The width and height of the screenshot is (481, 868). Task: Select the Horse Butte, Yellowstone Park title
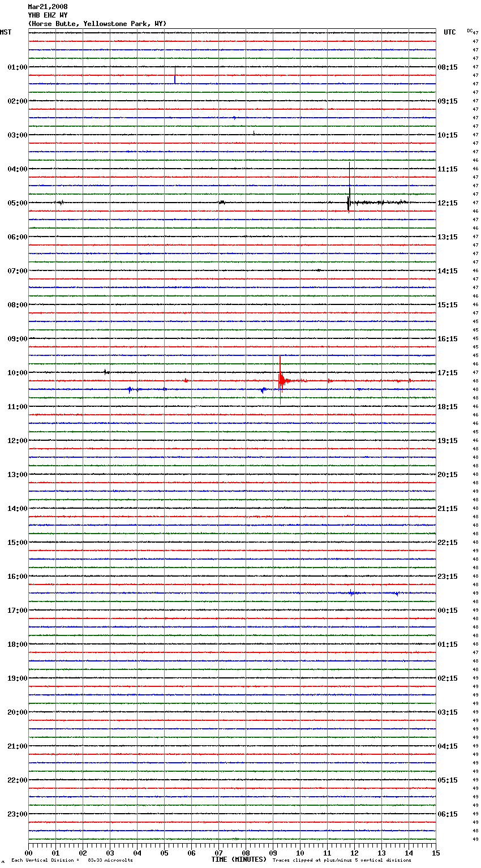tap(97, 24)
